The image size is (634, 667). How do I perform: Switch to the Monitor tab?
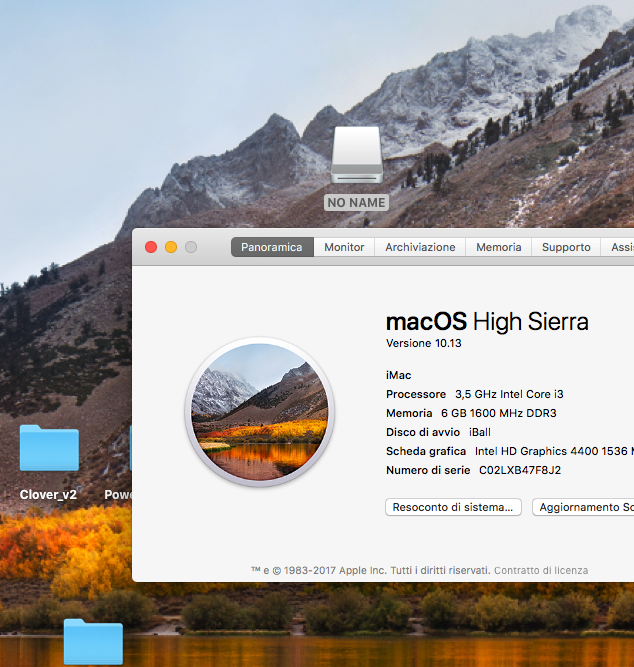pos(344,247)
